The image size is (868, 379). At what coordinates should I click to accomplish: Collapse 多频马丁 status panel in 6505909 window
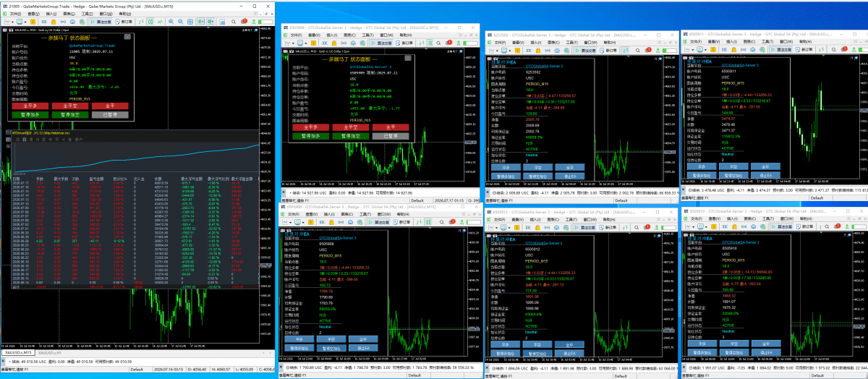point(408,59)
